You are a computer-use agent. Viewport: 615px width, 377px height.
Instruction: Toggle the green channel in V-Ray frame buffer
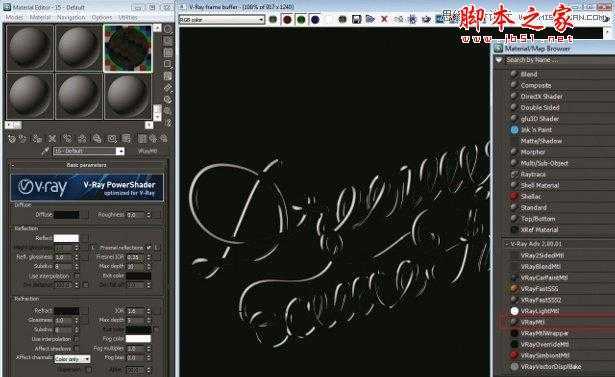click(301, 19)
